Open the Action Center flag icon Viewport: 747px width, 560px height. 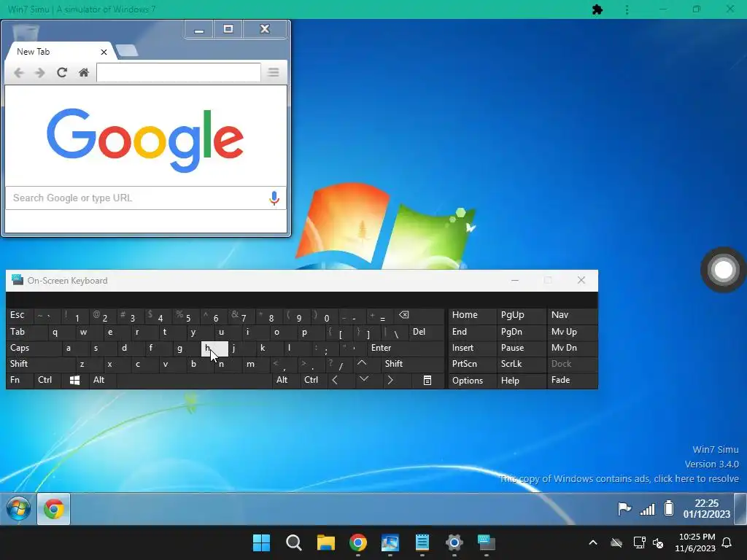click(x=624, y=508)
